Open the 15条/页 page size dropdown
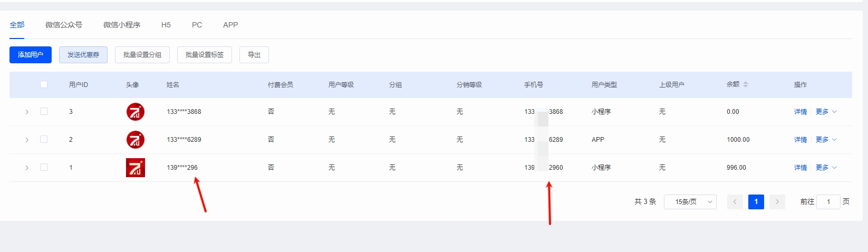 point(690,202)
